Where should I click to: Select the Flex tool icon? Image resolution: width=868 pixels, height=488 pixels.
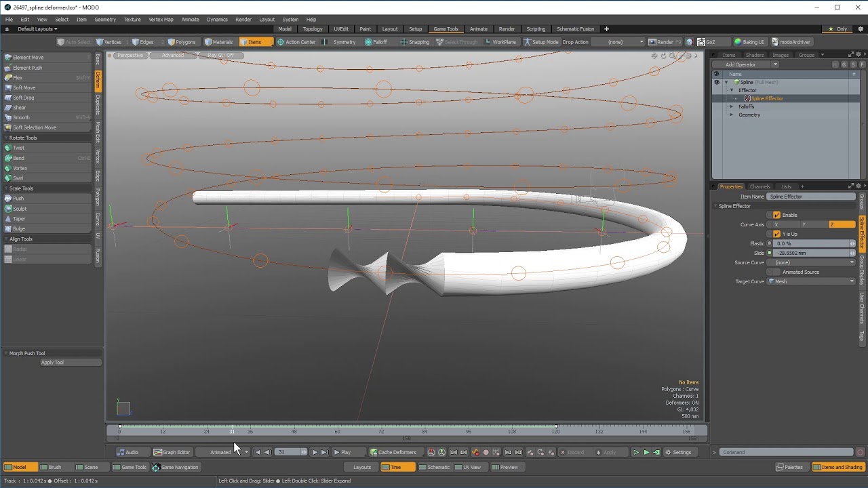tap(7, 77)
